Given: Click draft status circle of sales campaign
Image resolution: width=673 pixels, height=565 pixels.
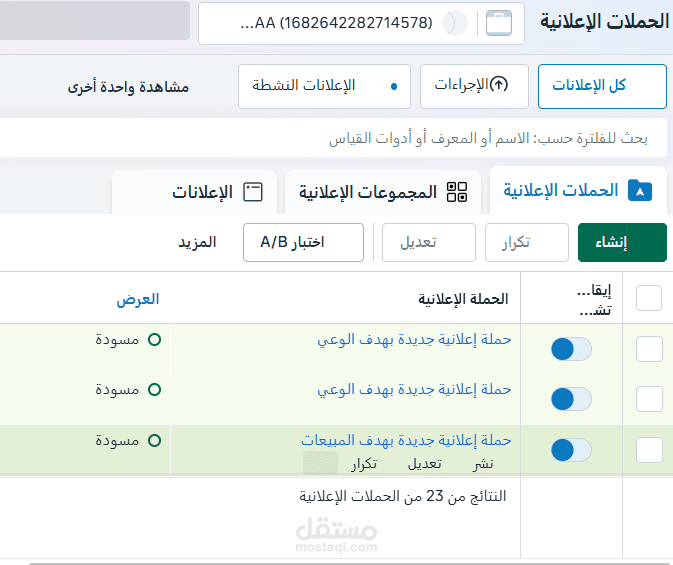Looking at the screenshot, I should (154, 440).
